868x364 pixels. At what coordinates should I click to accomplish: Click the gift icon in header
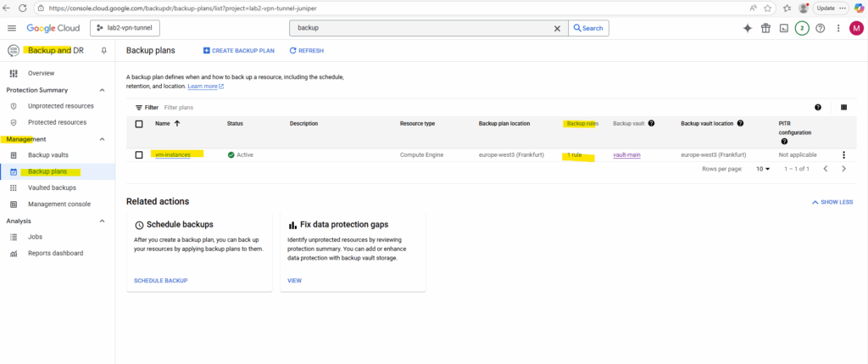765,28
